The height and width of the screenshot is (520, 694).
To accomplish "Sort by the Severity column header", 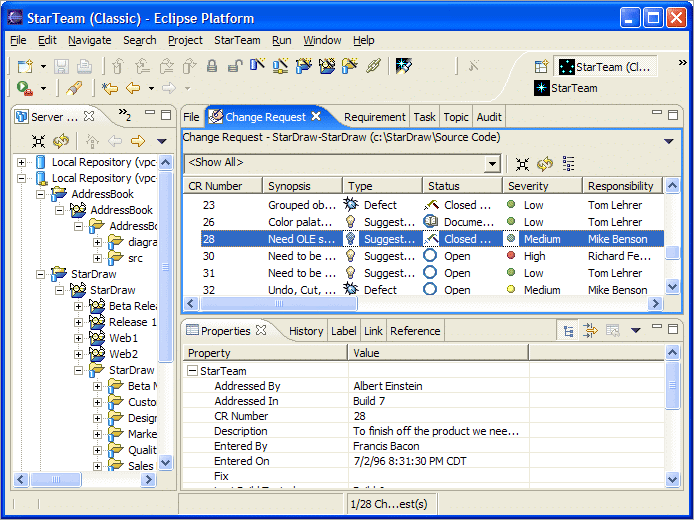I will (x=542, y=186).
